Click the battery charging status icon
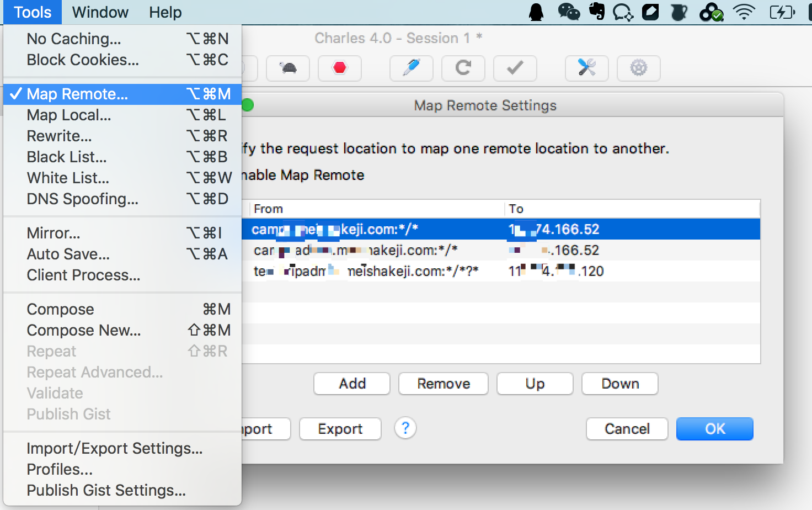 [782, 12]
